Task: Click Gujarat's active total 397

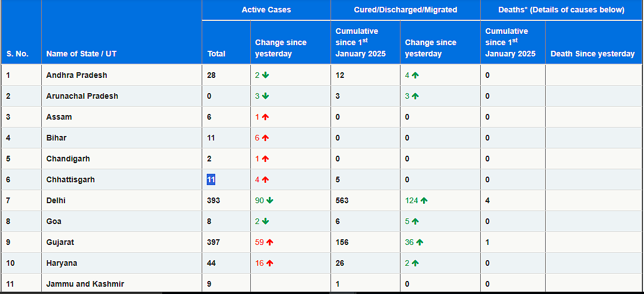Action: click(214, 242)
